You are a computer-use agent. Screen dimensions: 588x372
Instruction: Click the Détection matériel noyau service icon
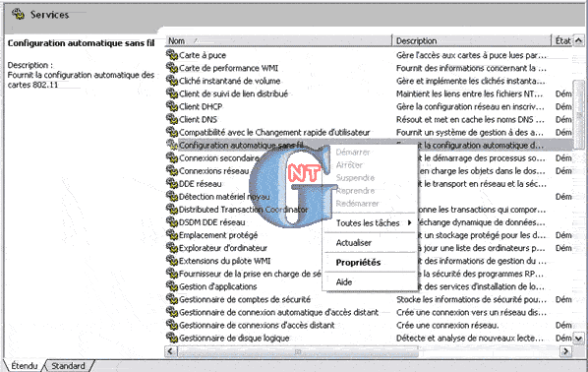172,196
